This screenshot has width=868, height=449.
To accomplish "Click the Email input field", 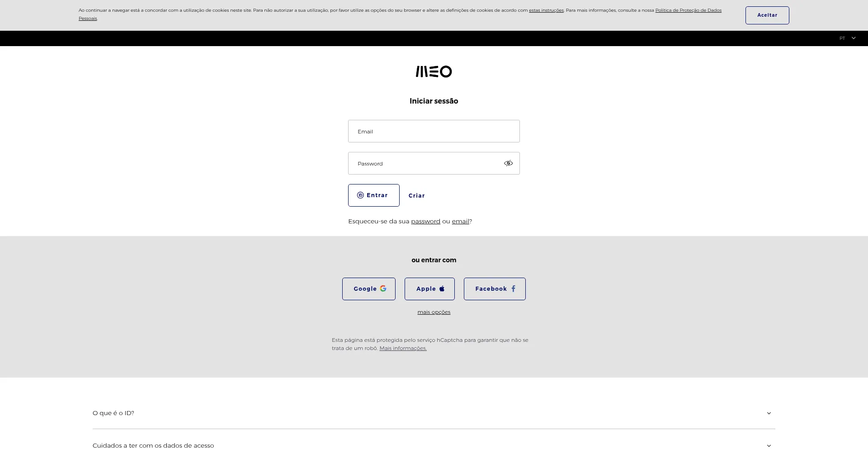I will pos(434,131).
